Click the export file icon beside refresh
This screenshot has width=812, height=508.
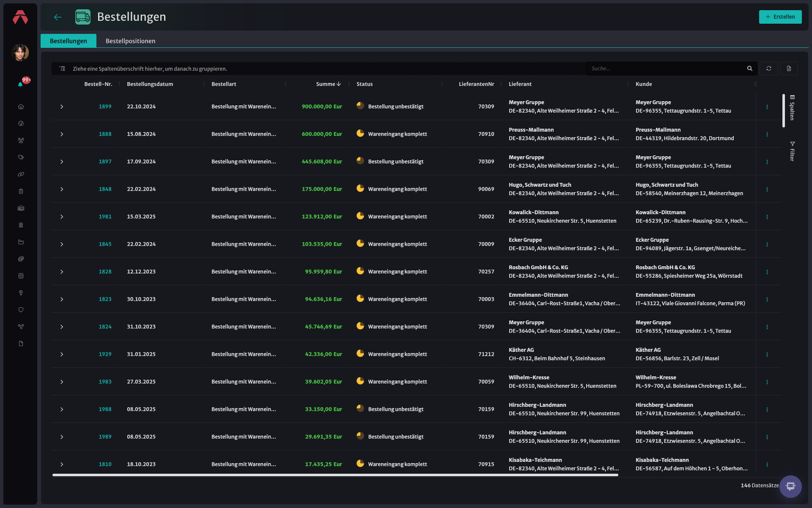point(789,69)
